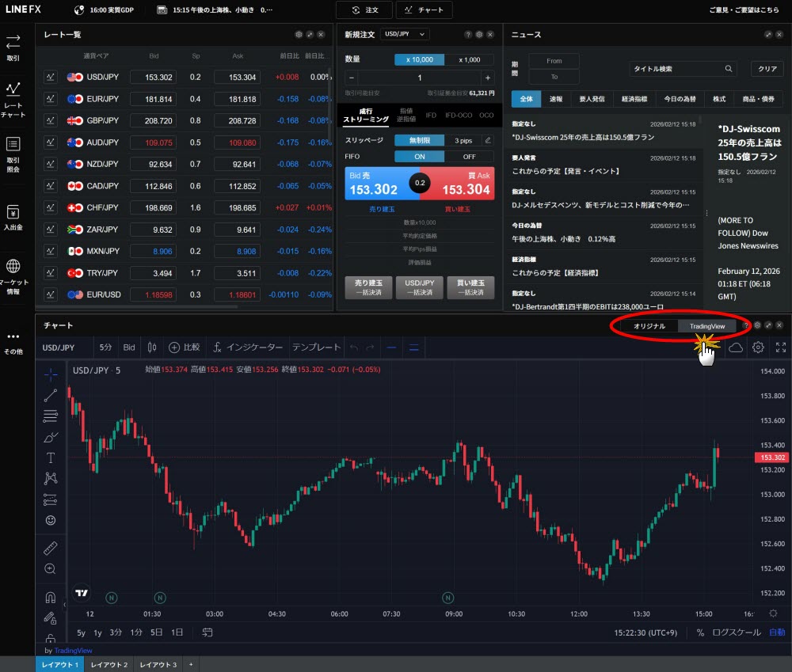Open the candlestick chart style selector
This screenshot has width=792, height=672.
[152, 347]
